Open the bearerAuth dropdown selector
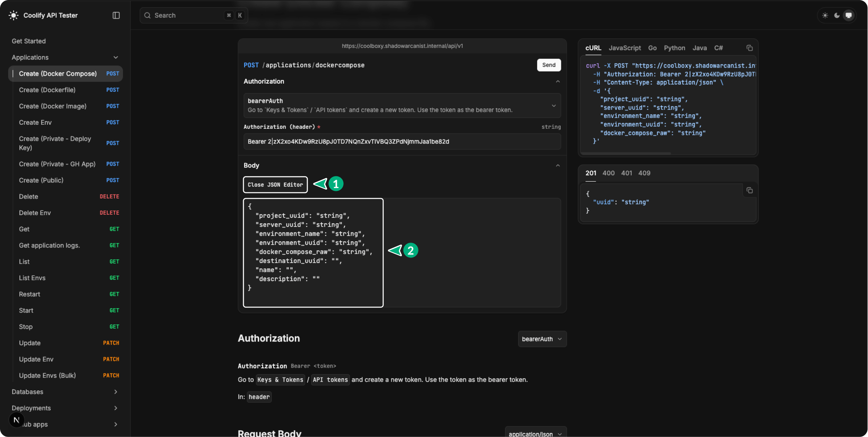The image size is (868, 437). tap(542, 339)
